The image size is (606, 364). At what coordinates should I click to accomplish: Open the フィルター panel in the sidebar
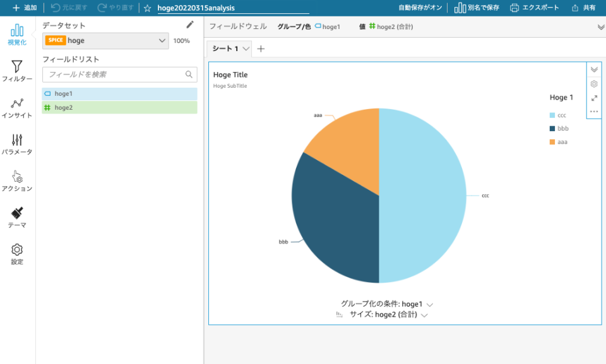click(17, 69)
